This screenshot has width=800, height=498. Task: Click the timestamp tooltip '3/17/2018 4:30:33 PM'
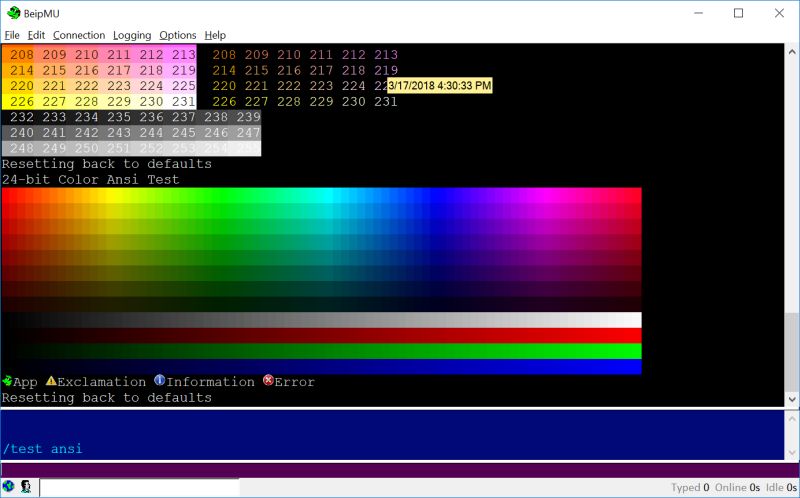[x=440, y=86]
